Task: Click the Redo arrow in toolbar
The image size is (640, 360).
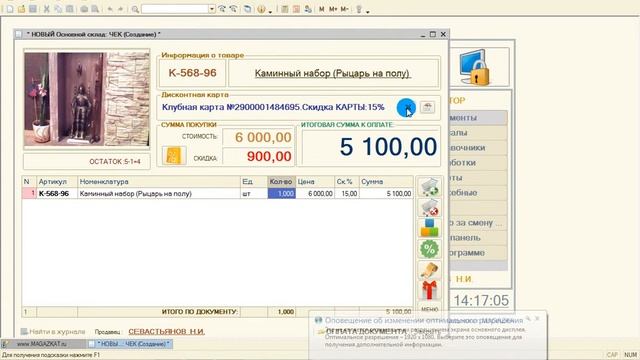Action: (x=121, y=9)
